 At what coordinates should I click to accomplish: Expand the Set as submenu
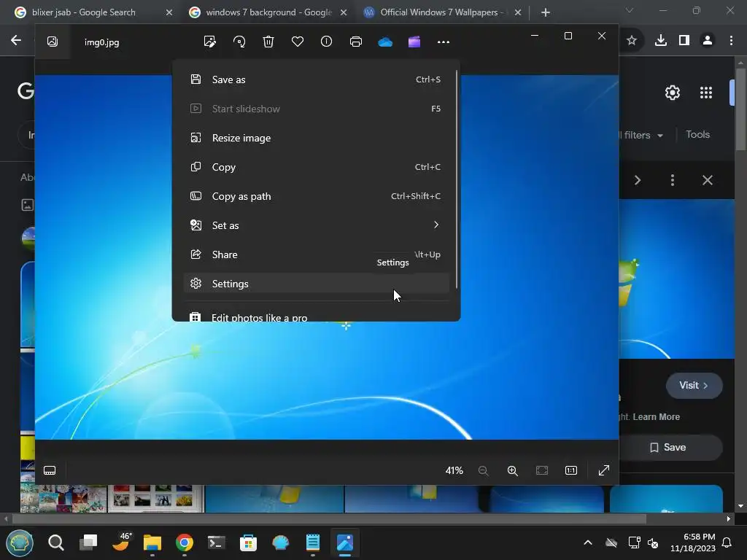click(x=316, y=225)
